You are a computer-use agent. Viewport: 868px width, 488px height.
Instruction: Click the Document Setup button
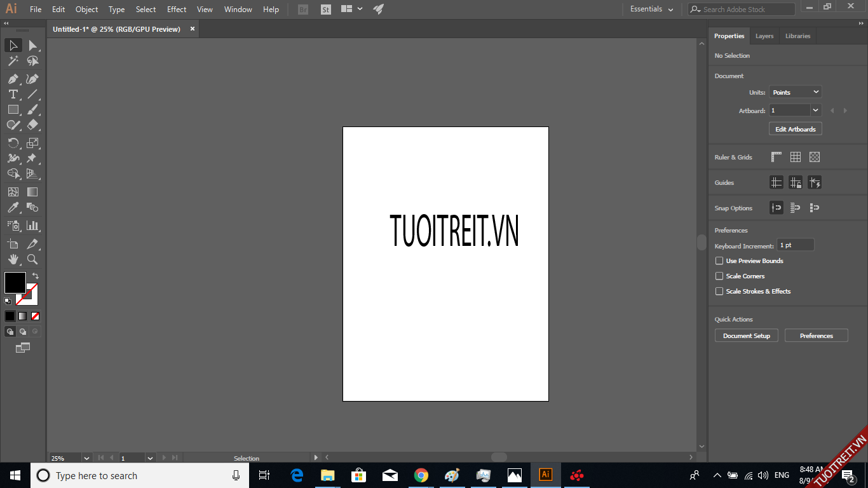pyautogui.click(x=747, y=335)
